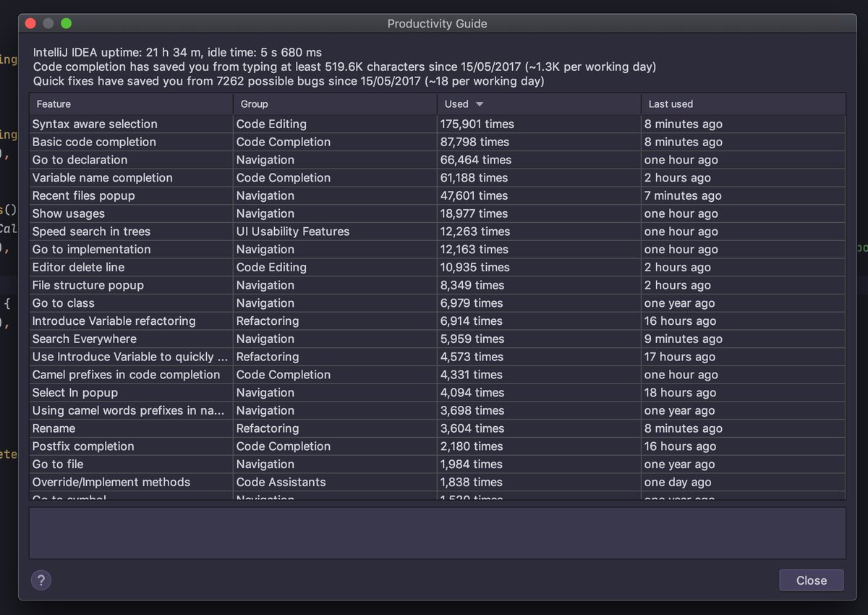
Task: Select Variable name completion feature
Action: click(437, 177)
